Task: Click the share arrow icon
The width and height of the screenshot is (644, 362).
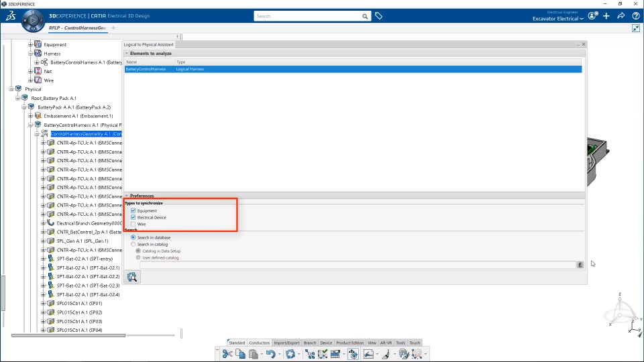Action: pyautogui.click(x=621, y=16)
